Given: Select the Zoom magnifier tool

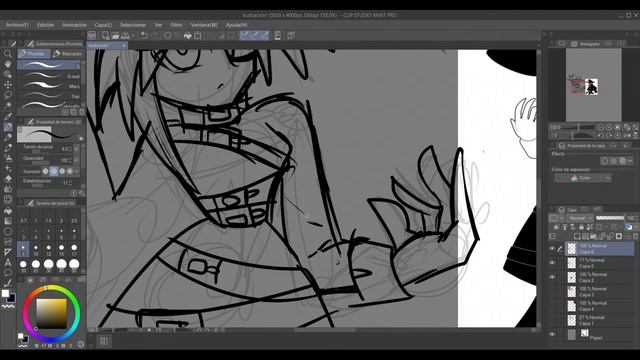Looking at the screenshot, I should pos(7,54).
